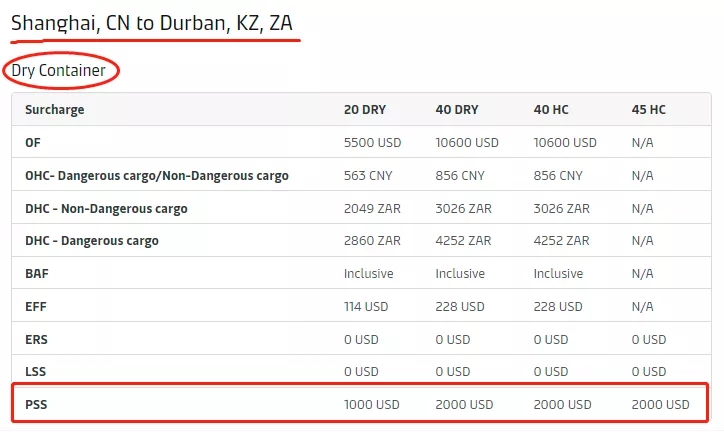Click the EFF row label
This screenshot has height=432, width=724.
point(36,307)
